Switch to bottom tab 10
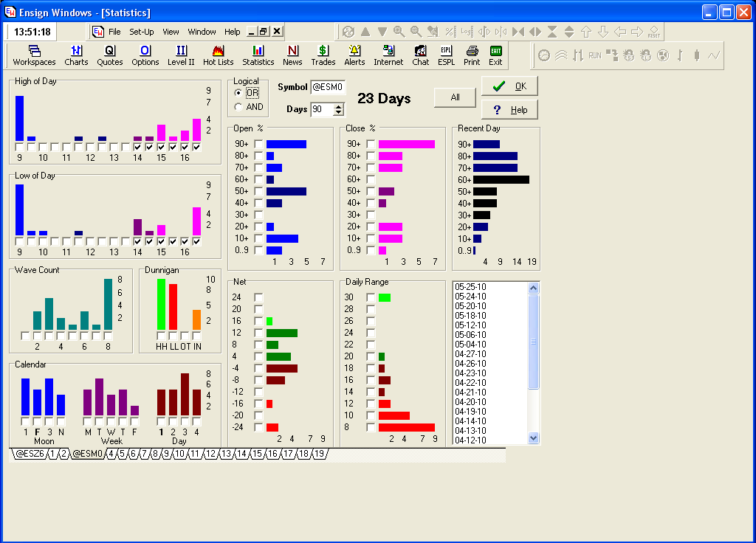The image size is (756, 543). tap(180, 454)
